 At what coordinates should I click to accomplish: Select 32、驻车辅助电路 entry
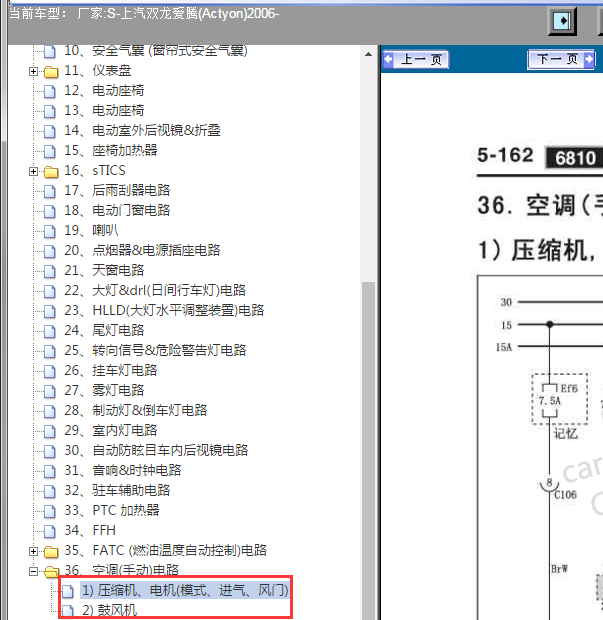(x=117, y=490)
